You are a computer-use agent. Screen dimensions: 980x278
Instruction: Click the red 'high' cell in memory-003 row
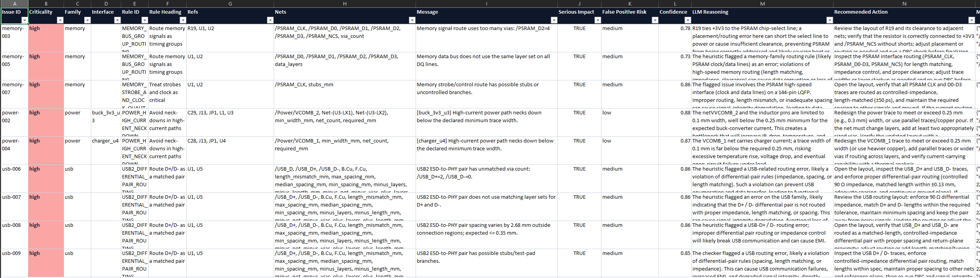tap(46, 38)
